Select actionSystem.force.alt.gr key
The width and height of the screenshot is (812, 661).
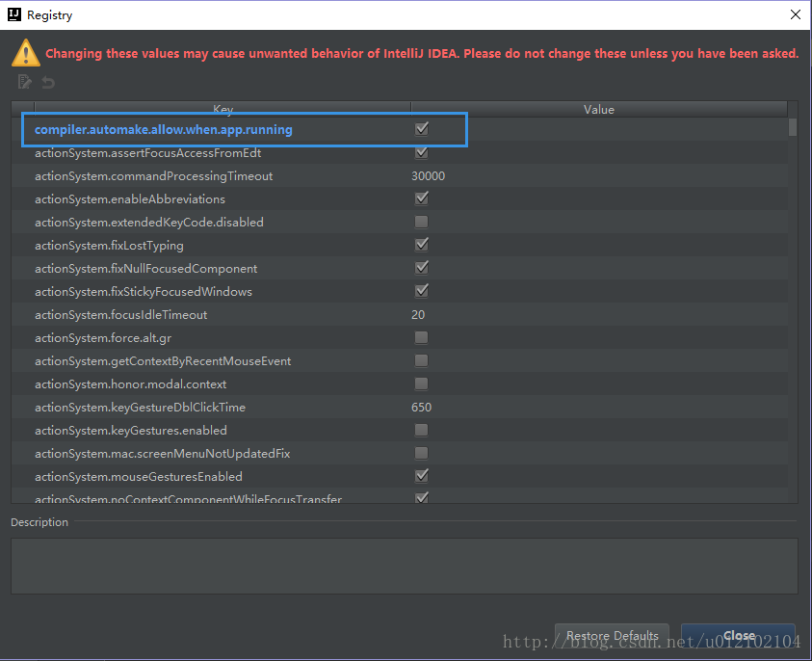click(103, 338)
